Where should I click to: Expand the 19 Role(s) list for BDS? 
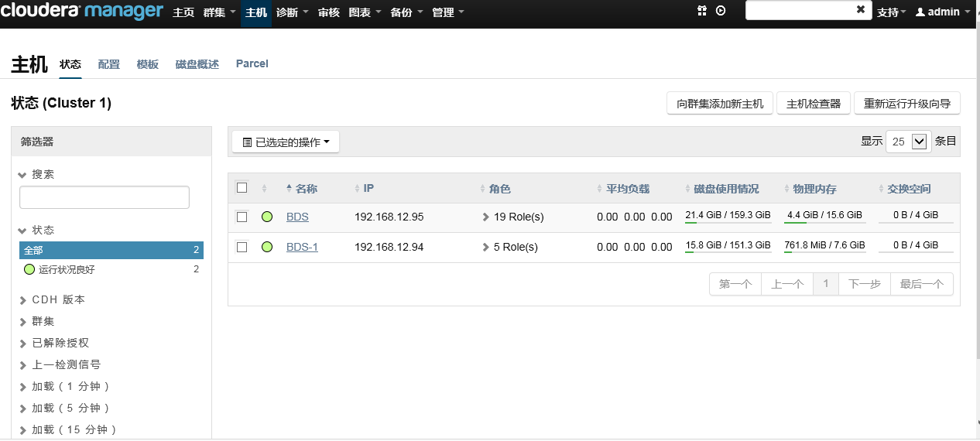click(513, 217)
